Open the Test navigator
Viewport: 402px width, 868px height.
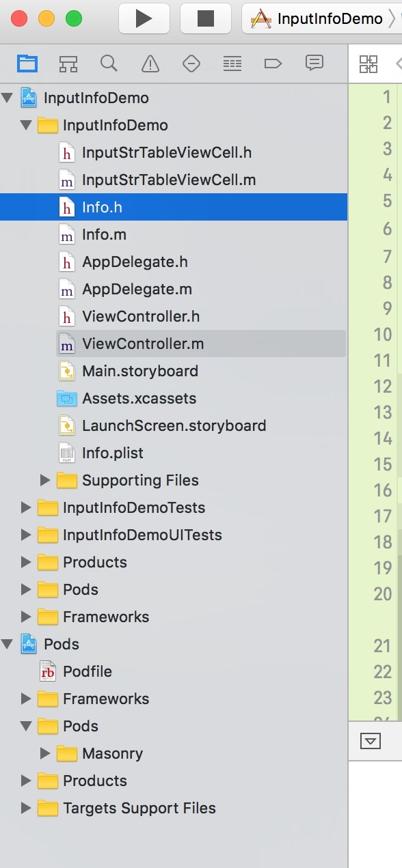[191, 64]
